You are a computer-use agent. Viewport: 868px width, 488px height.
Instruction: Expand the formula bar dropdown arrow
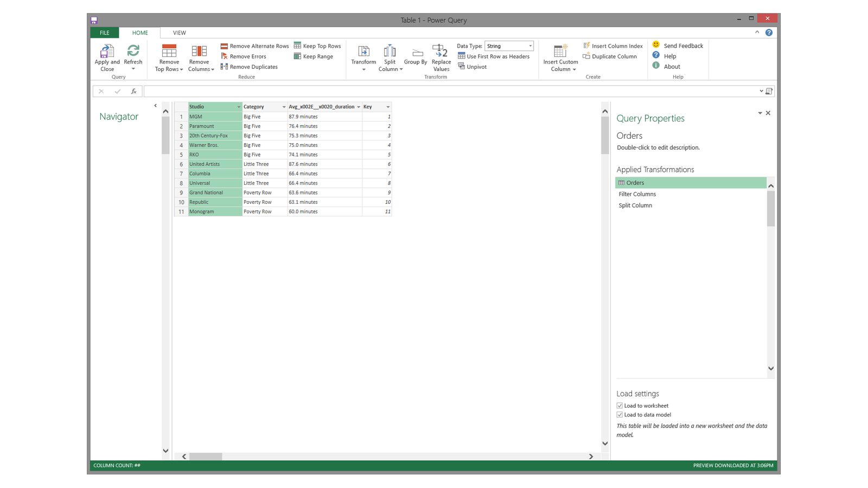pyautogui.click(x=761, y=91)
